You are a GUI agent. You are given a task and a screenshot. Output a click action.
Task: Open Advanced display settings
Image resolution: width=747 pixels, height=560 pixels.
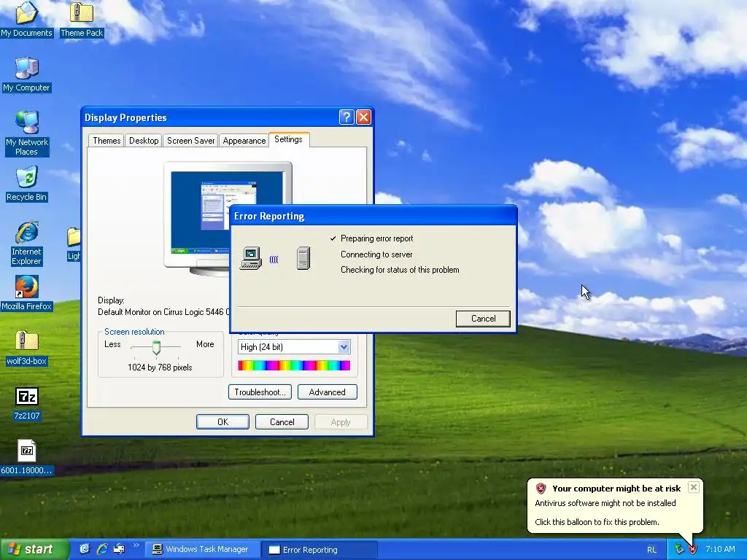click(328, 392)
